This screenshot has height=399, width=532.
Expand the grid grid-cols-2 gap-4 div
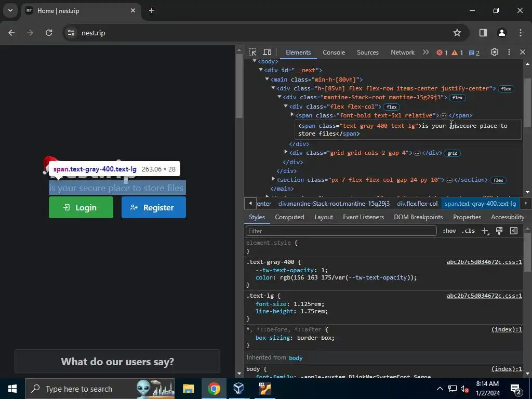click(x=286, y=152)
